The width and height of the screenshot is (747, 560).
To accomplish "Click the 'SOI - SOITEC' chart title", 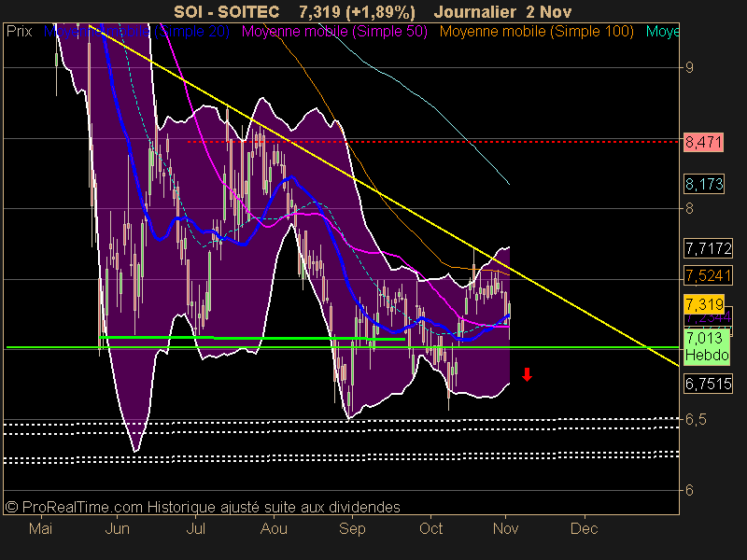I will coord(226,12).
